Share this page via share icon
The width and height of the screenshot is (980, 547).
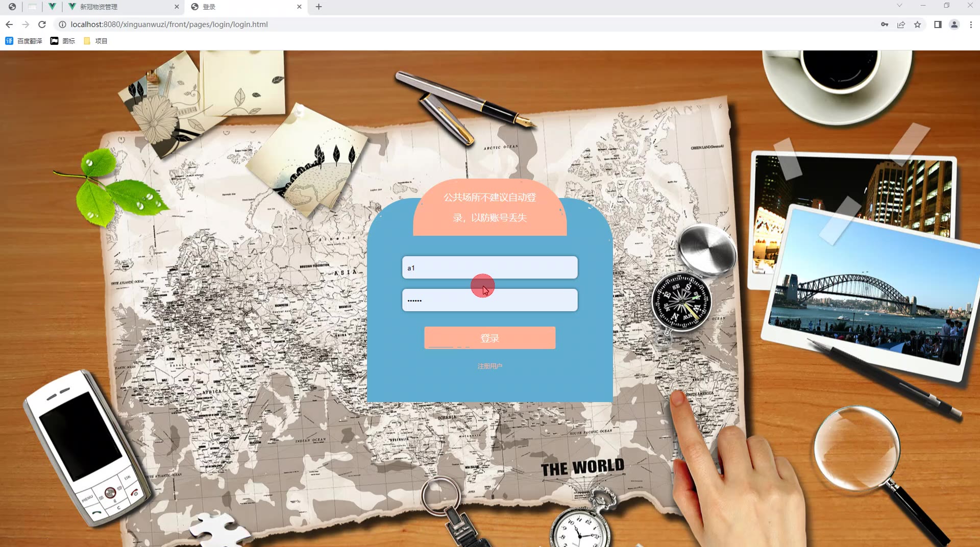pos(901,24)
